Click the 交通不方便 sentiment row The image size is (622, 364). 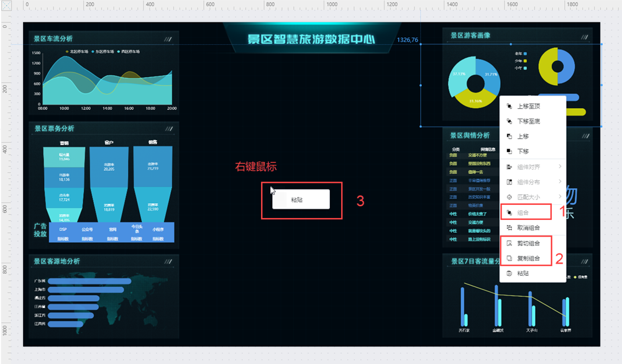click(472, 155)
